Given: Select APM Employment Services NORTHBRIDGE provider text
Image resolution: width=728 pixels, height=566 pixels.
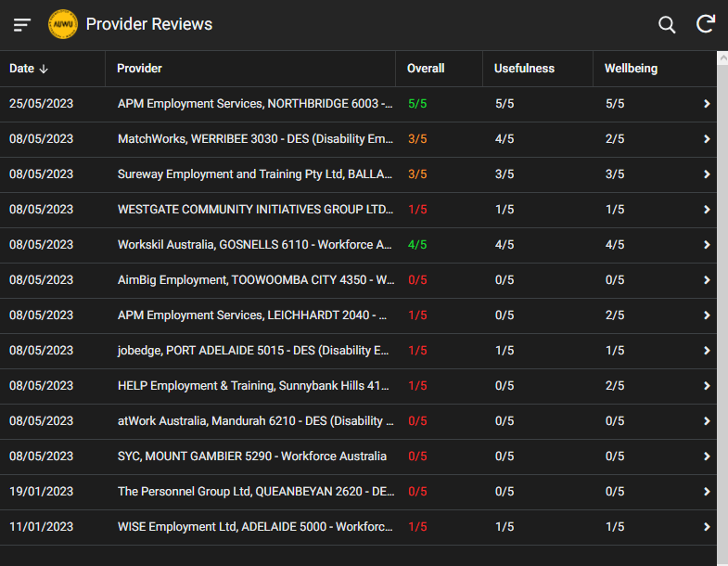Looking at the screenshot, I should (255, 104).
